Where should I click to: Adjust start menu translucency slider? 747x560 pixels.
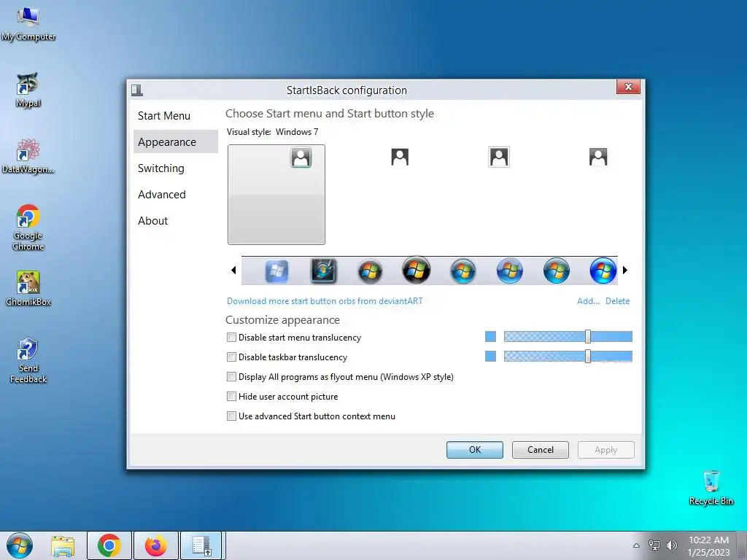(x=588, y=337)
